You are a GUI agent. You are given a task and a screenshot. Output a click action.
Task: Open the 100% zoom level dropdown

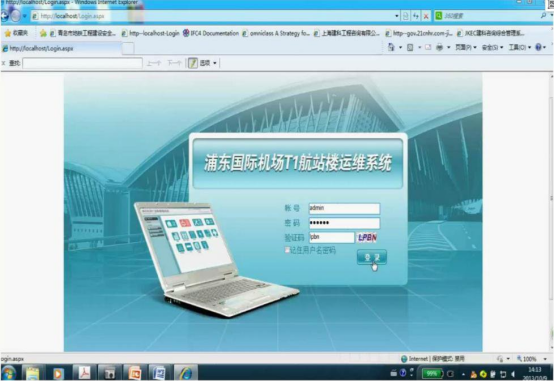point(532,359)
